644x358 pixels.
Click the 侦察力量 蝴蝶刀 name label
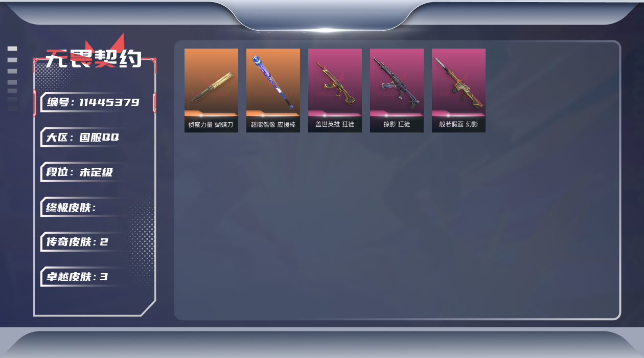[211, 124]
